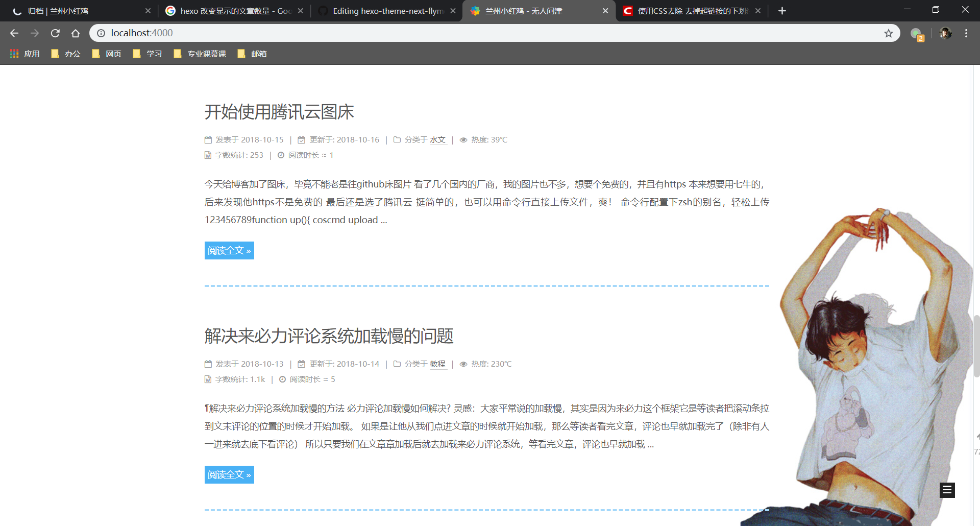The height and width of the screenshot is (526, 980).
Task: Click the calendar icon beside 发表于 2018-10-15
Action: (x=208, y=139)
